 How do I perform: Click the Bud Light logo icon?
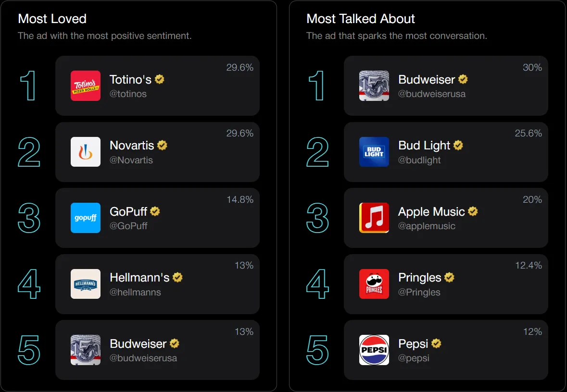[x=374, y=152]
